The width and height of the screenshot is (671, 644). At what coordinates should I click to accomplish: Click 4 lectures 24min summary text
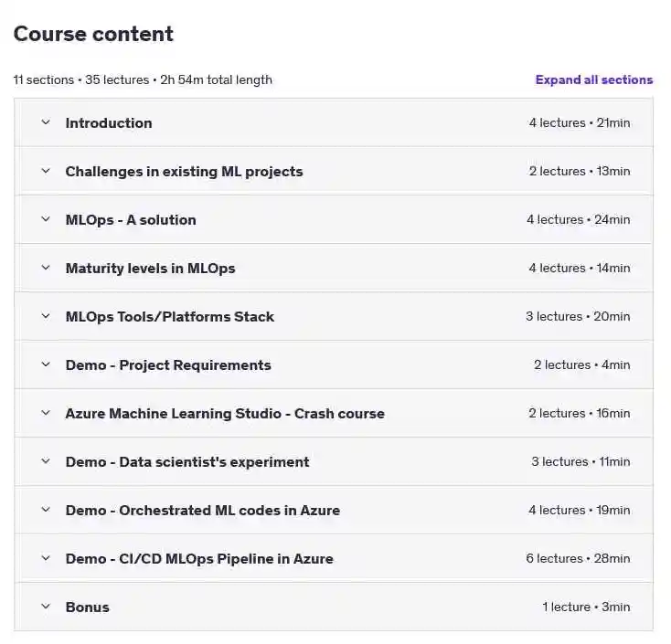tap(578, 220)
